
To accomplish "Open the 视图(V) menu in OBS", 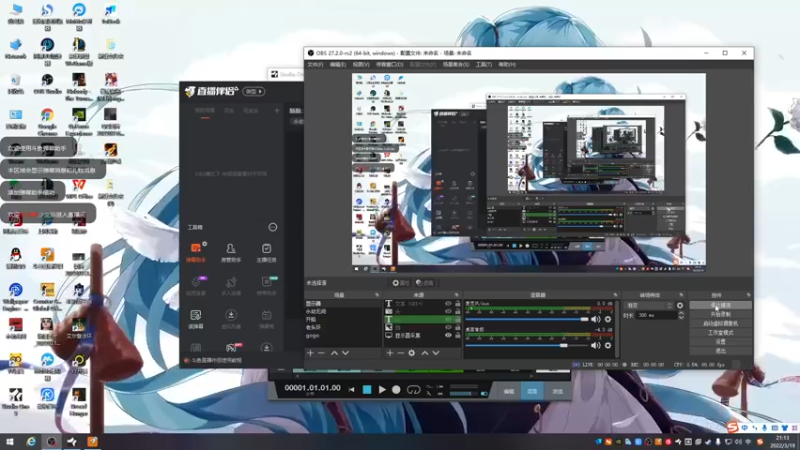I will tap(361, 65).
